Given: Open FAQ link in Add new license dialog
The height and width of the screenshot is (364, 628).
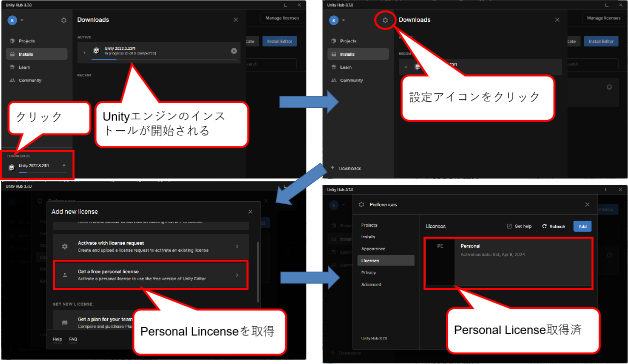Looking at the screenshot, I should tap(73, 340).
